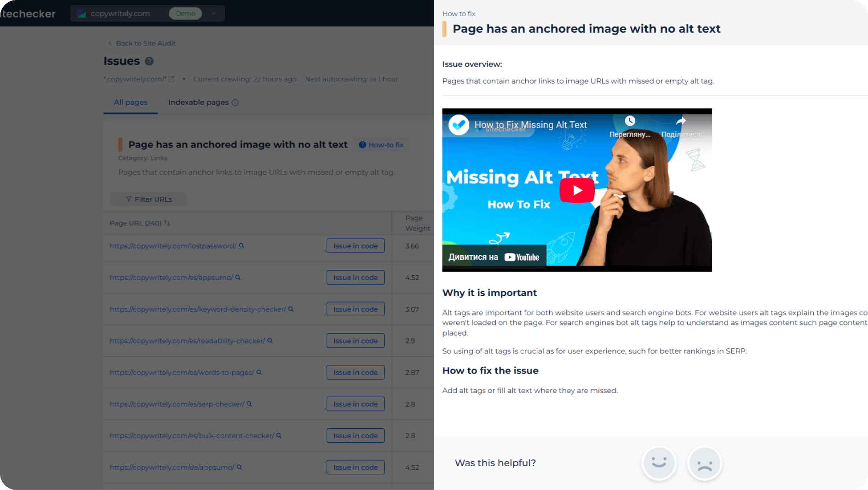
Task: Switch to the All pages tab
Action: 131,102
